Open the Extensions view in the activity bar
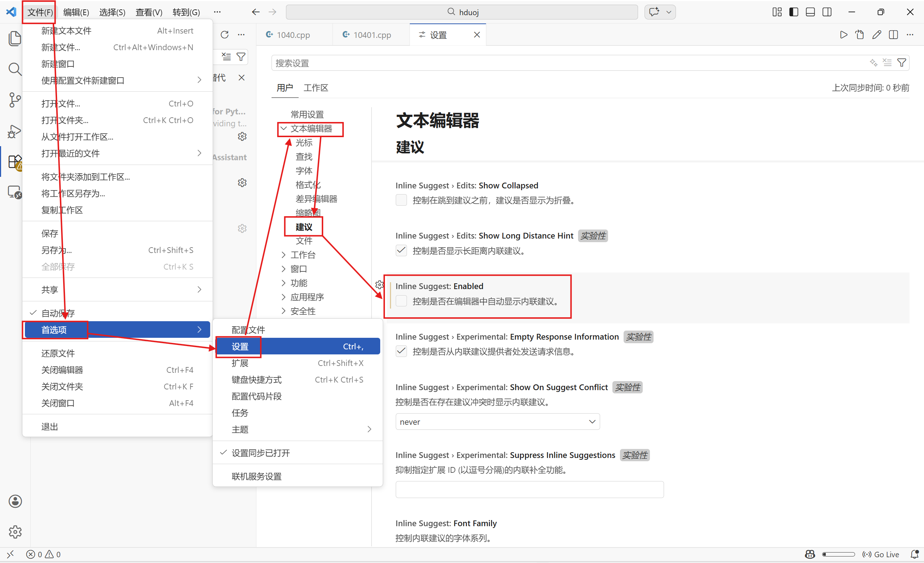The image size is (924, 563). pos(15,162)
